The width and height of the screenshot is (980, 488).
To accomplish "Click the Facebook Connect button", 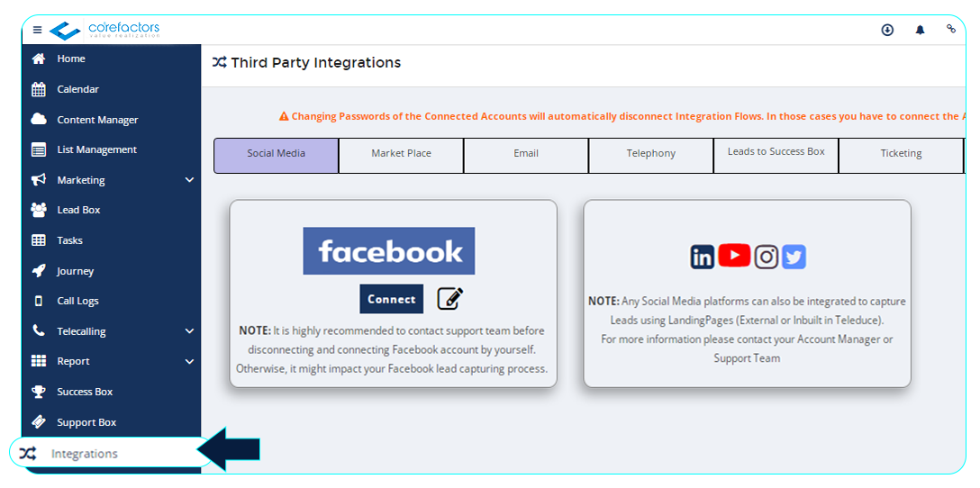I will click(x=391, y=299).
